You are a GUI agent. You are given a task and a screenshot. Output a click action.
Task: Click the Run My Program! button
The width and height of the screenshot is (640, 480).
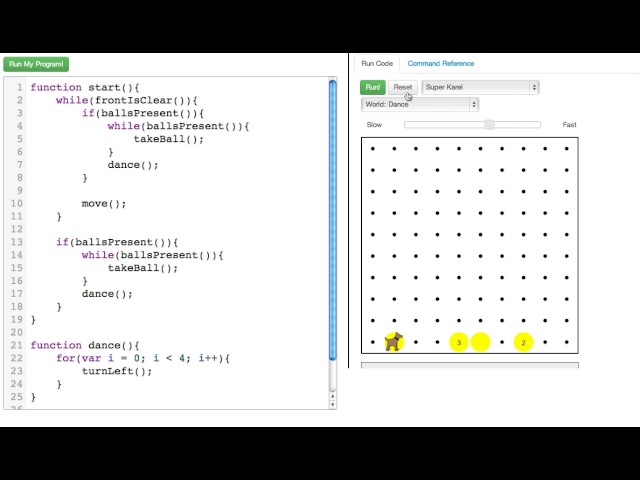(x=36, y=64)
